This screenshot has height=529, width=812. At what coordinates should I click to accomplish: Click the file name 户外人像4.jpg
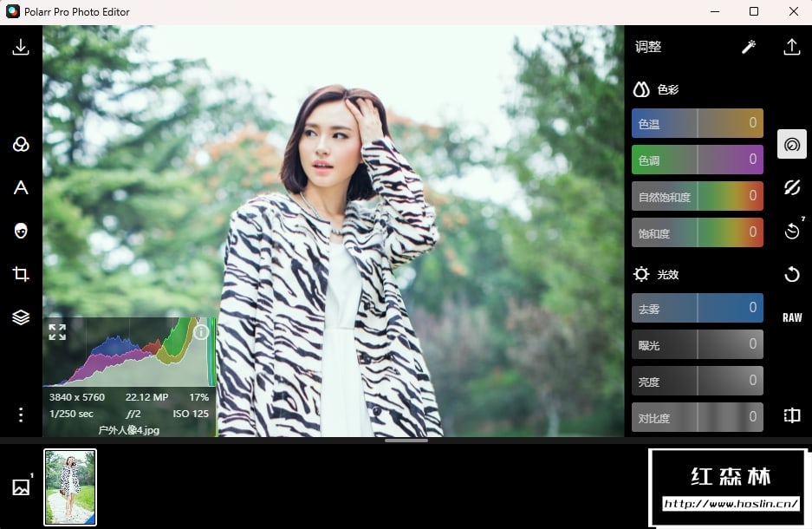click(x=129, y=430)
